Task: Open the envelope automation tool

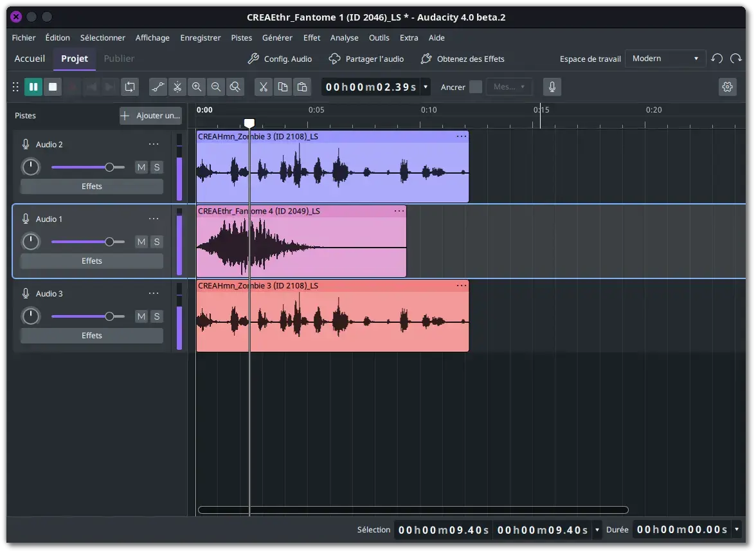Action: pos(158,87)
